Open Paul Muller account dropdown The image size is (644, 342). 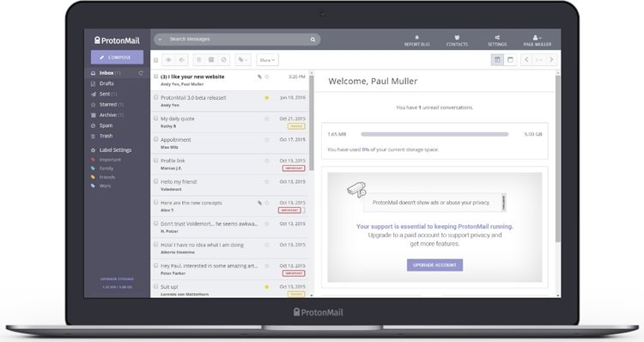[x=538, y=40]
